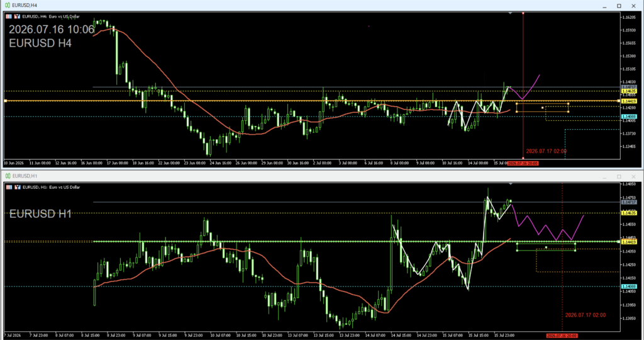
Task: Click the 17 Jun 08:00 time axis label in H4
Action: [x=118, y=163]
